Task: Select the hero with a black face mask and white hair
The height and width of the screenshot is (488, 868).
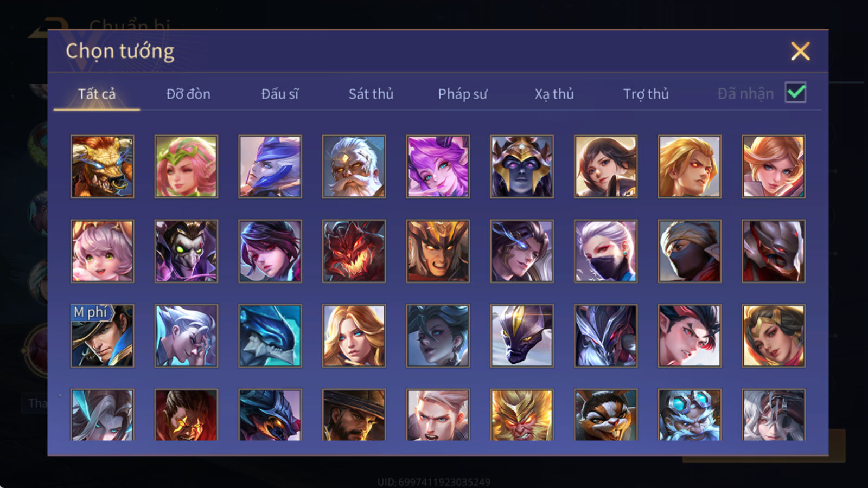Action: click(x=605, y=251)
